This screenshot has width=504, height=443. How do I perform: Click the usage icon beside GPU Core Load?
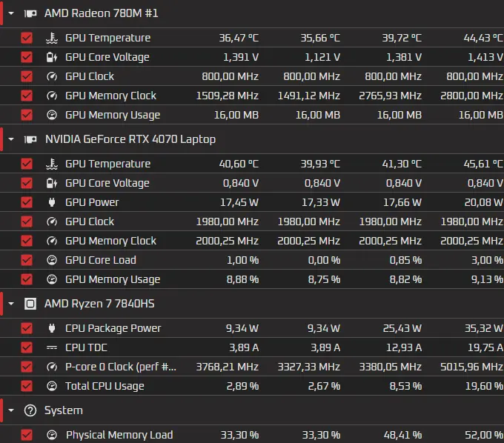[52, 260]
